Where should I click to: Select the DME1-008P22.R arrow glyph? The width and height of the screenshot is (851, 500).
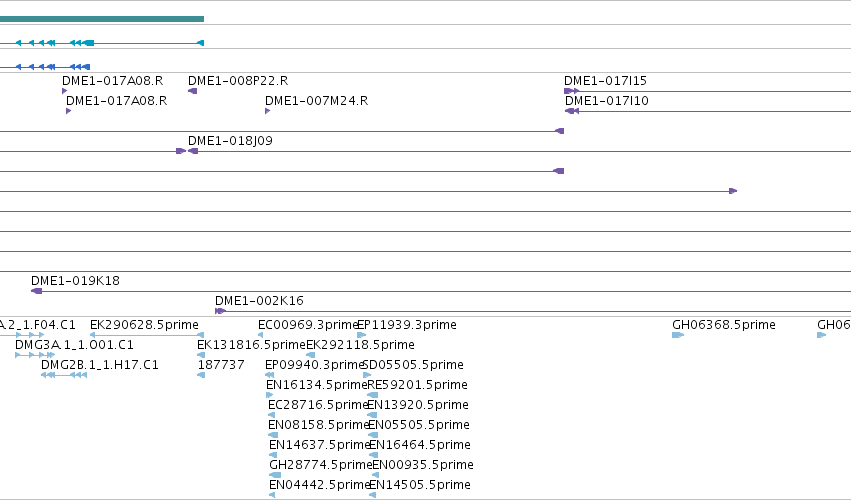[x=192, y=91]
